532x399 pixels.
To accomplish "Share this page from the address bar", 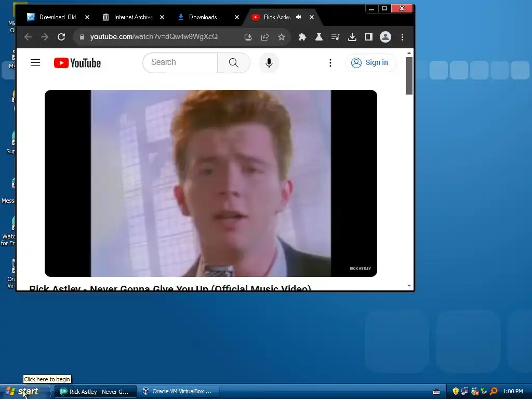I will [x=265, y=37].
